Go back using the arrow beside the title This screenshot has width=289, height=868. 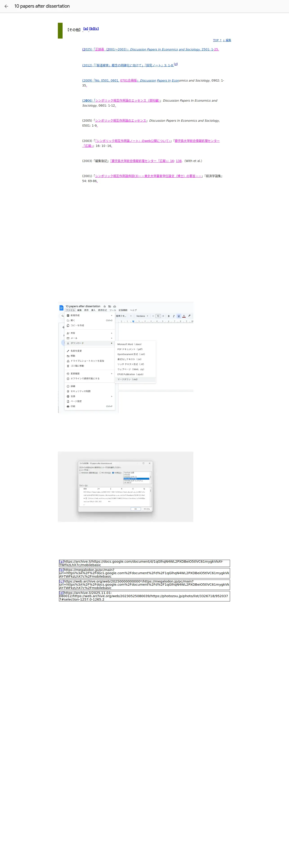click(x=6, y=6)
